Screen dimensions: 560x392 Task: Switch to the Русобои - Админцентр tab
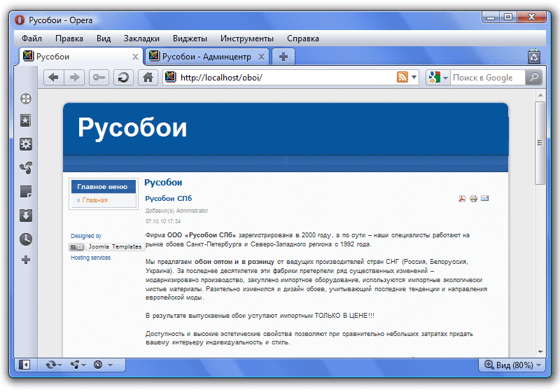click(206, 57)
